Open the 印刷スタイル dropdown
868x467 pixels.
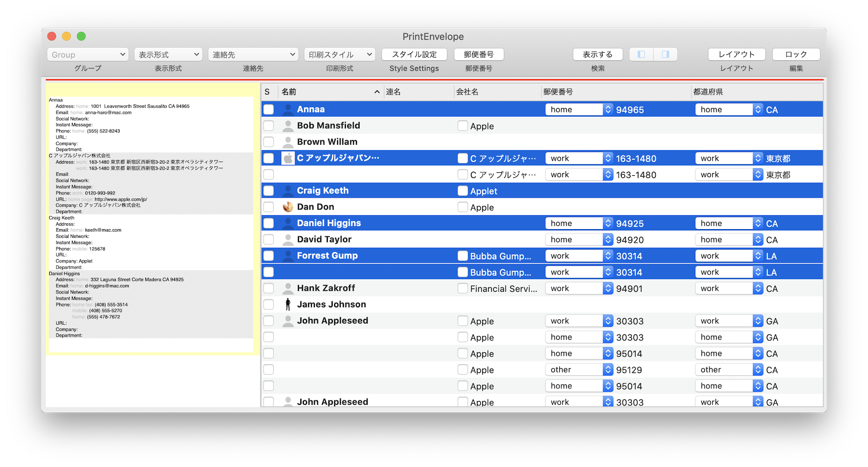click(x=339, y=55)
